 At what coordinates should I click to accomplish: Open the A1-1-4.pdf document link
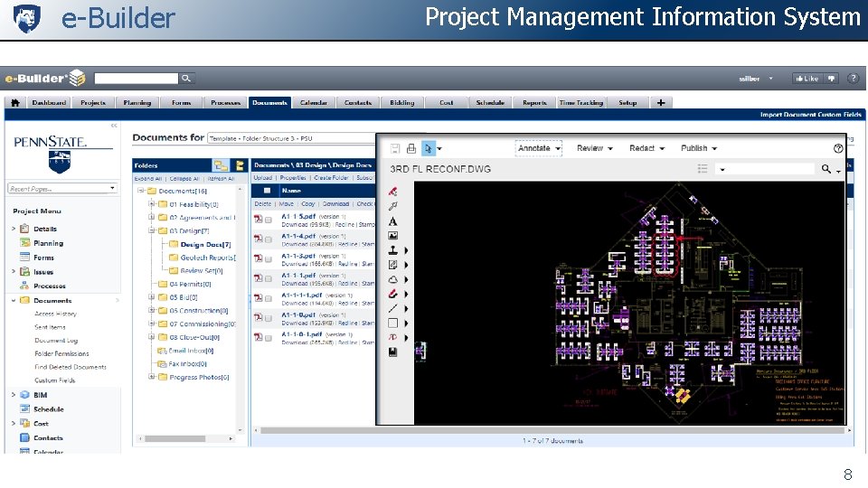tap(298, 236)
